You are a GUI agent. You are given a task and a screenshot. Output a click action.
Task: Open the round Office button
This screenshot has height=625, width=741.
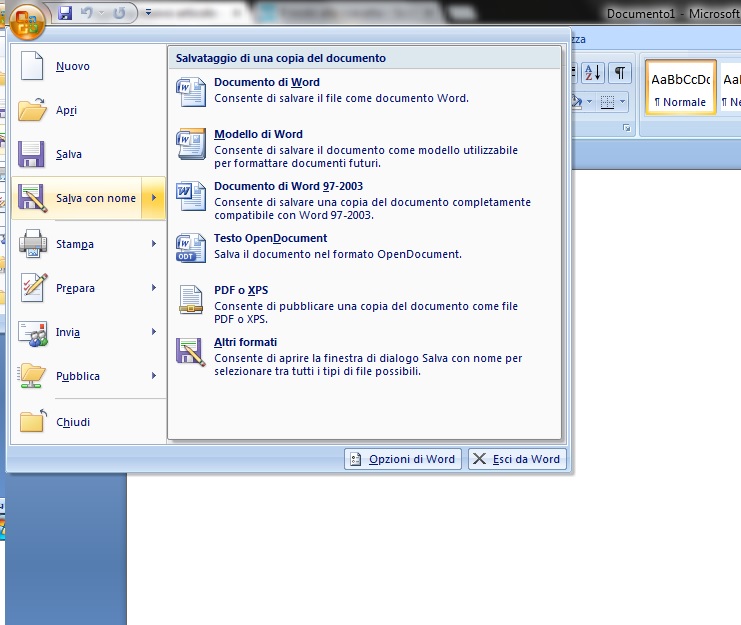(27, 22)
